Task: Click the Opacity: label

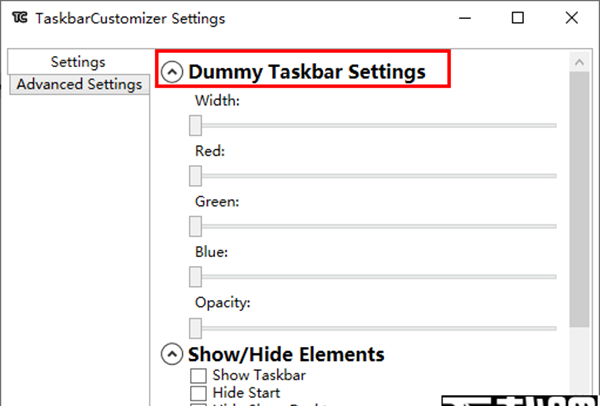Action: pos(223,303)
